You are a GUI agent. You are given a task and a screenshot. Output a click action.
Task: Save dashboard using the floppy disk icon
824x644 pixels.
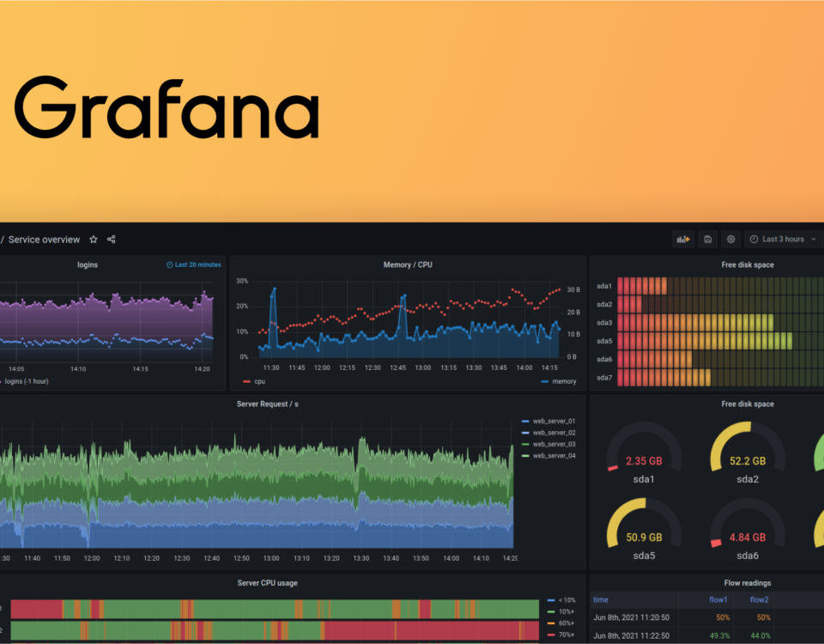(x=707, y=240)
